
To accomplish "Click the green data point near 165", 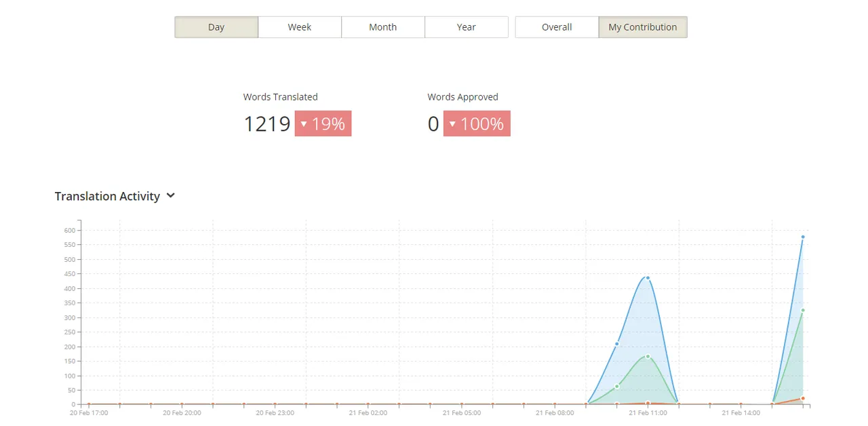I will pos(648,356).
